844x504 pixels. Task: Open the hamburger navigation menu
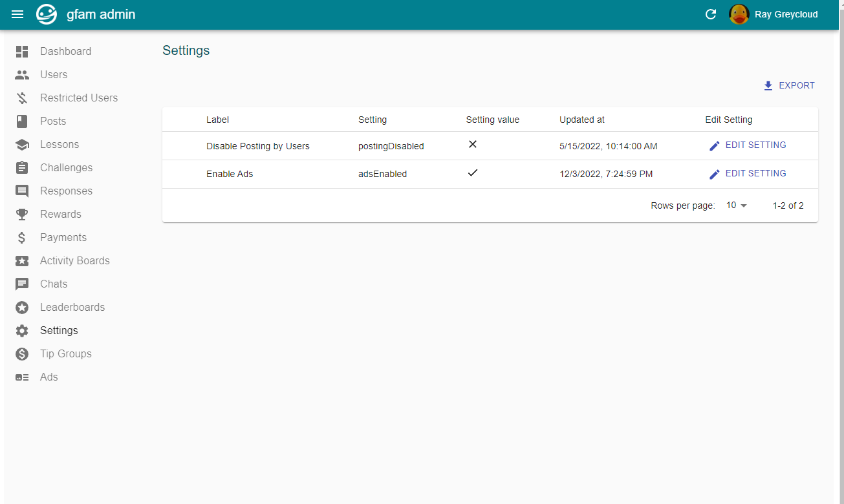pos(17,14)
